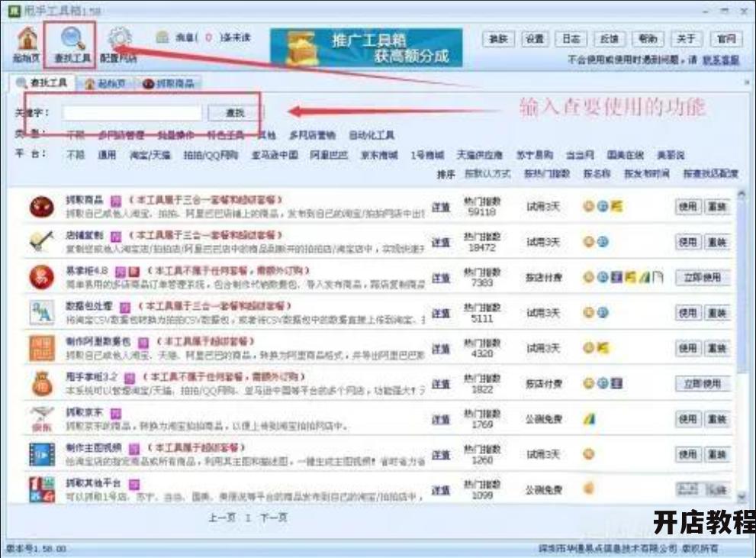Screen dimensions: 756x558
Task: Open the 抓取京东 tool icon
Action: 41,419
